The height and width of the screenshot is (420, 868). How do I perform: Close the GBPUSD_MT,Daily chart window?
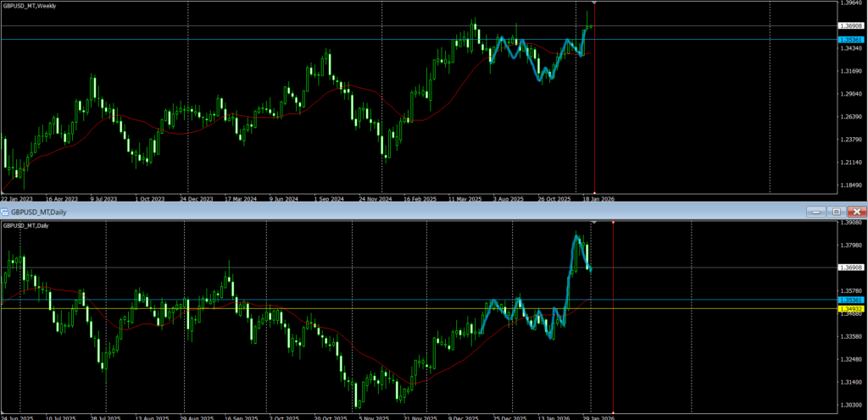point(857,211)
